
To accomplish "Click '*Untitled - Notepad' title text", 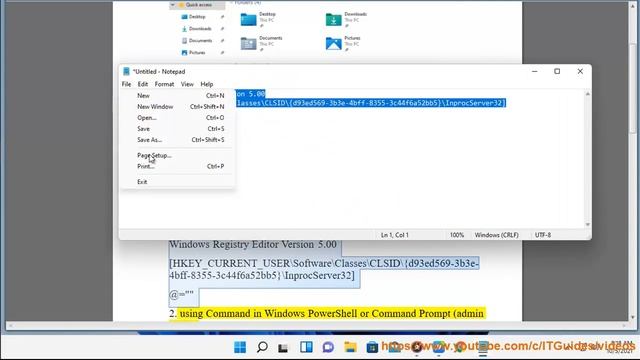I will click(159, 71).
